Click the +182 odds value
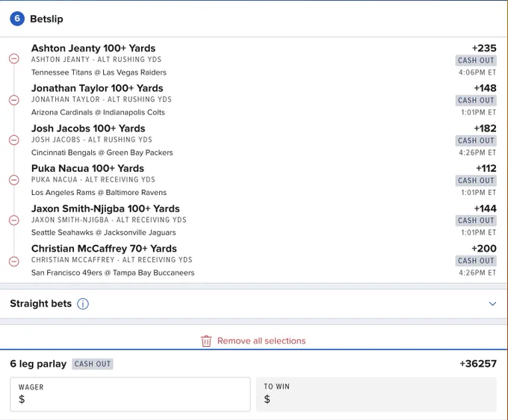Image resolution: width=508 pixels, height=420 pixels. [x=485, y=129]
